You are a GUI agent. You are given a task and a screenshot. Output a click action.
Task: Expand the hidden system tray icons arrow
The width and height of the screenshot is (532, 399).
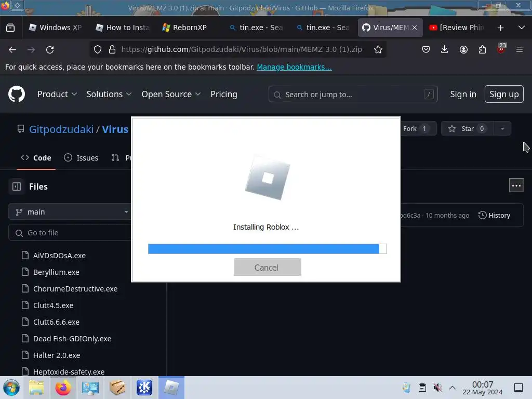tap(453, 388)
